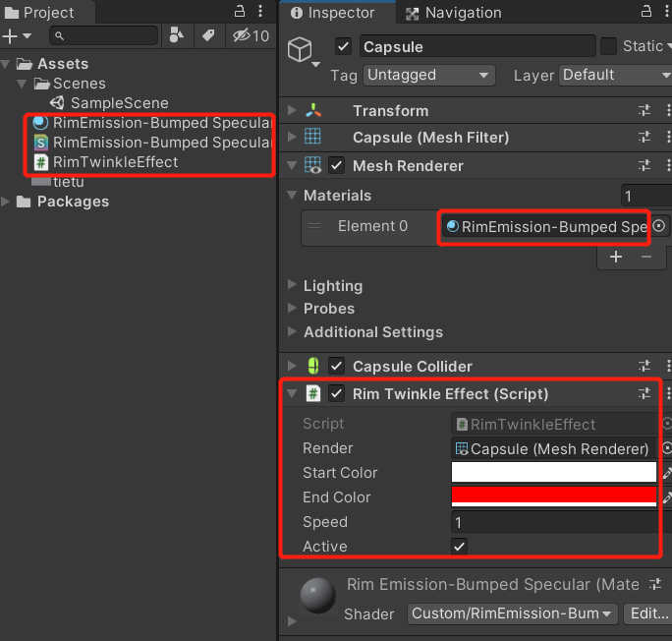Click the search by label tag icon
The image size is (672, 641).
point(207,35)
